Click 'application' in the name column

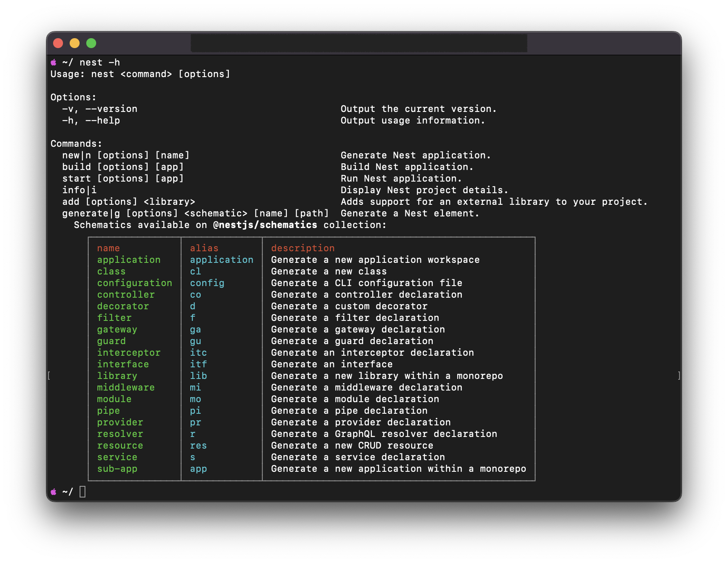click(x=129, y=260)
